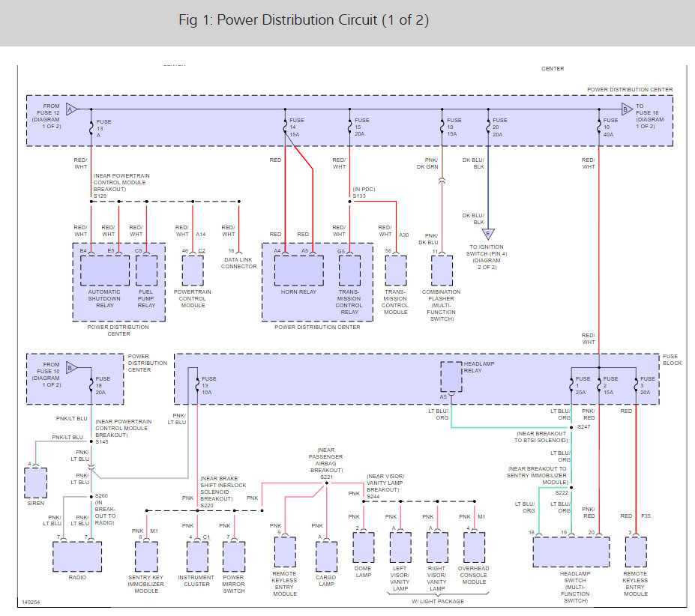695x616 pixels.
Task: Click the 'FUSE 20 20A' label
Action: 499,127
